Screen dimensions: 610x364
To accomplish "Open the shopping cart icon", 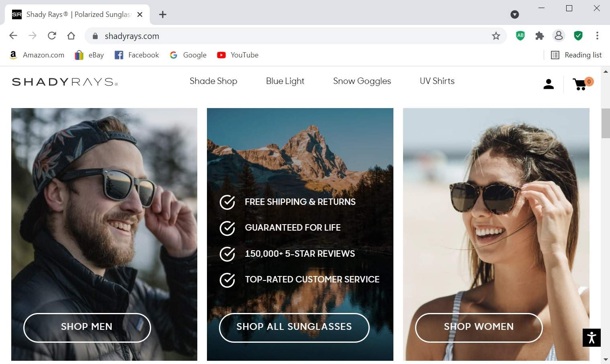I will coord(580,84).
